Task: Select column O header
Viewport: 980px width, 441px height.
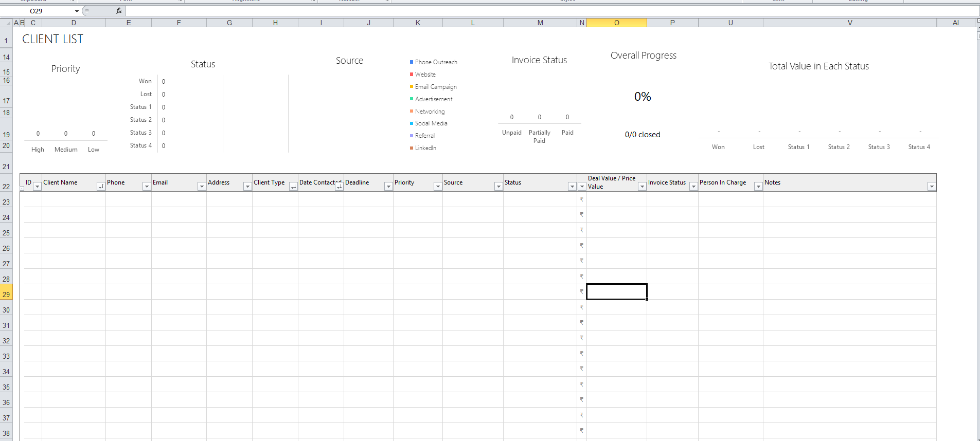Action: click(617, 23)
